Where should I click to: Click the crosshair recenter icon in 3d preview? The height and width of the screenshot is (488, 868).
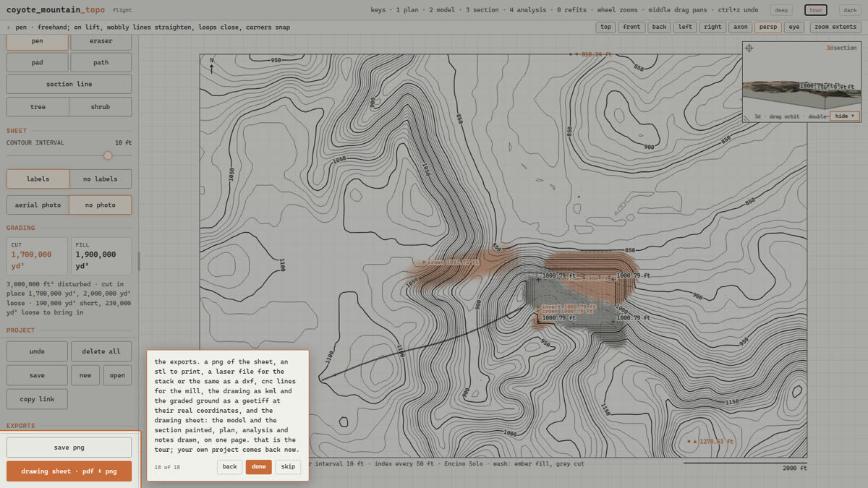749,48
